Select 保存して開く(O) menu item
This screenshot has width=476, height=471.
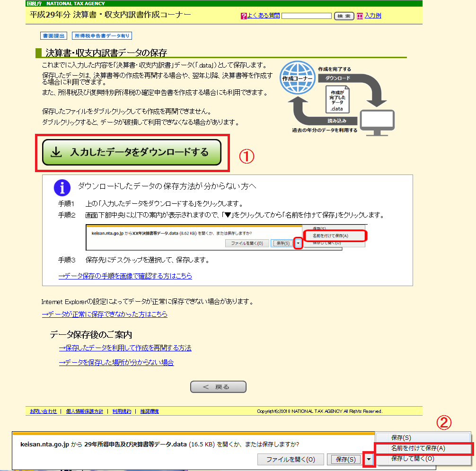click(423, 459)
